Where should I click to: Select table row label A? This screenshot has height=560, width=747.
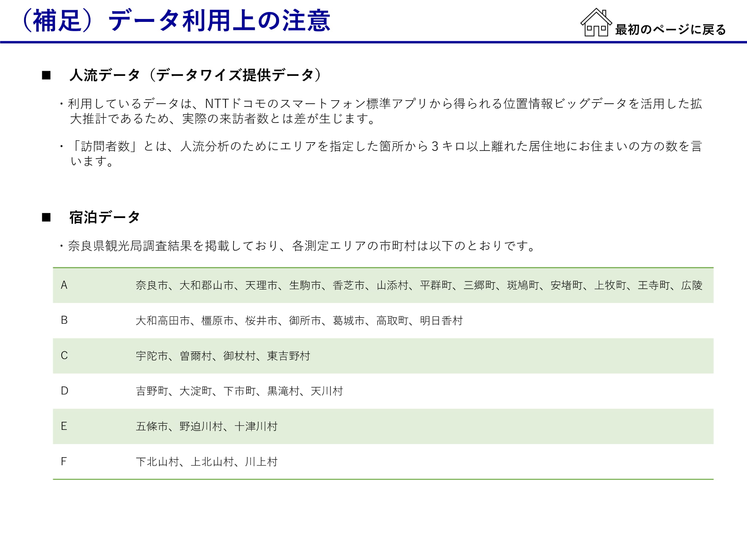[x=64, y=285]
